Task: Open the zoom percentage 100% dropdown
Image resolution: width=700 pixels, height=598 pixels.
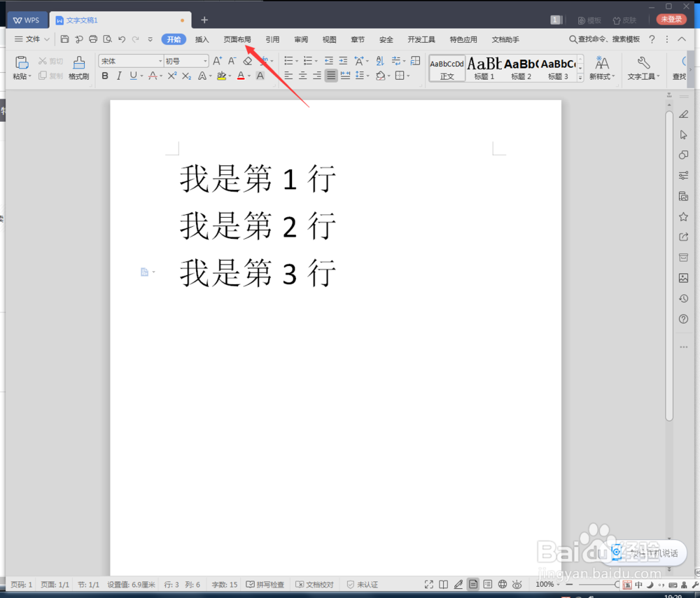Action: 547,584
